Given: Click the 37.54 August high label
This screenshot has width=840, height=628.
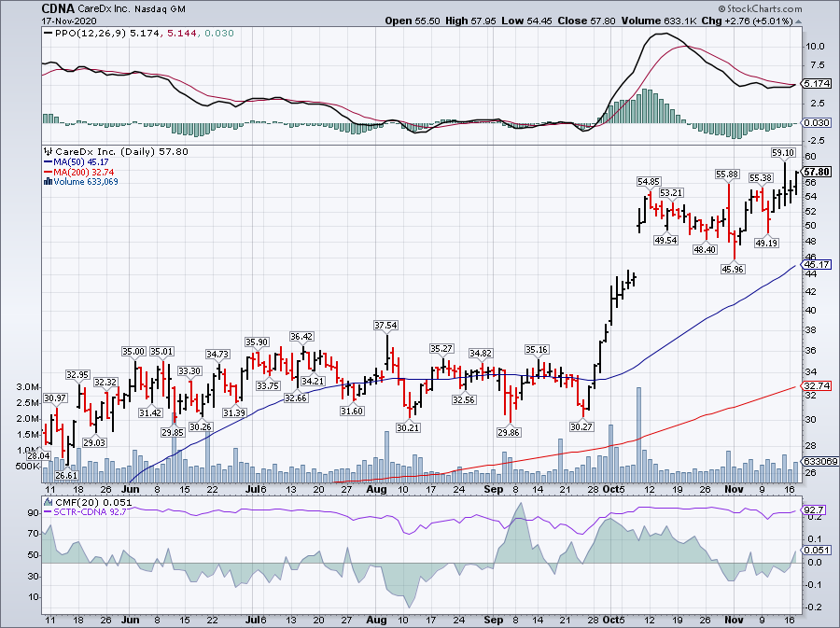Looking at the screenshot, I should pos(385,326).
